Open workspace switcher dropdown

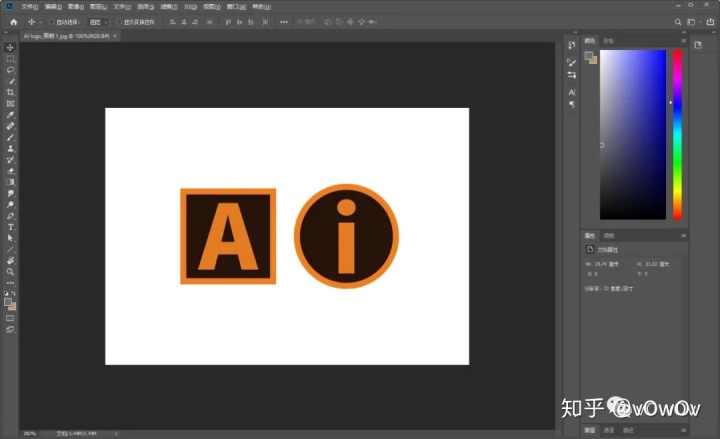coord(694,22)
